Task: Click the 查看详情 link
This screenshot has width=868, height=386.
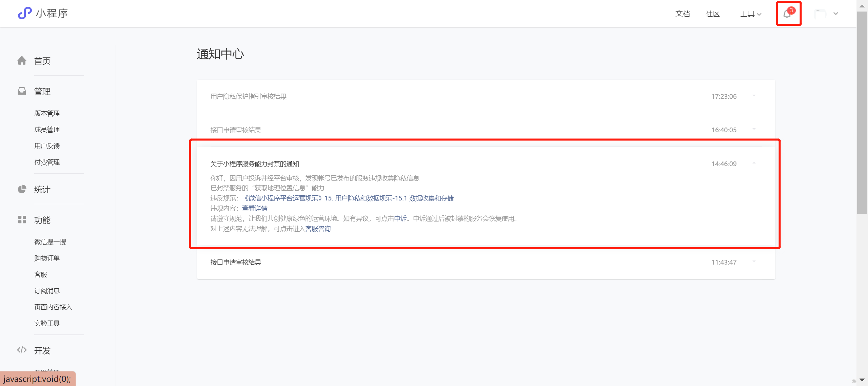Action: [x=255, y=208]
